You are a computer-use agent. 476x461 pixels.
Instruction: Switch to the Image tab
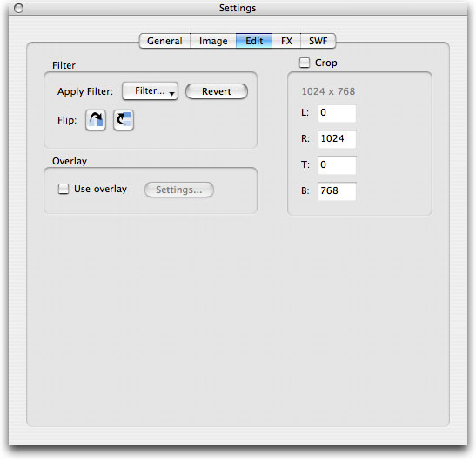tap(213, 41)
